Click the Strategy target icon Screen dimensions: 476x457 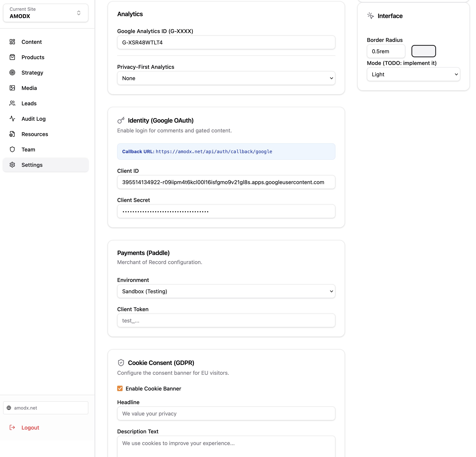pyautogui.click(x=12, y=72)
